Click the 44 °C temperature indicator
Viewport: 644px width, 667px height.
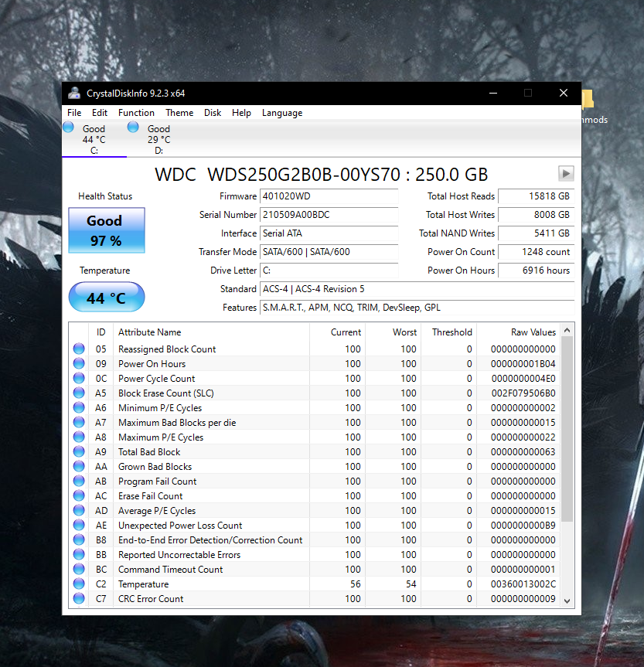pyautogui.click(x=107, y=297)
